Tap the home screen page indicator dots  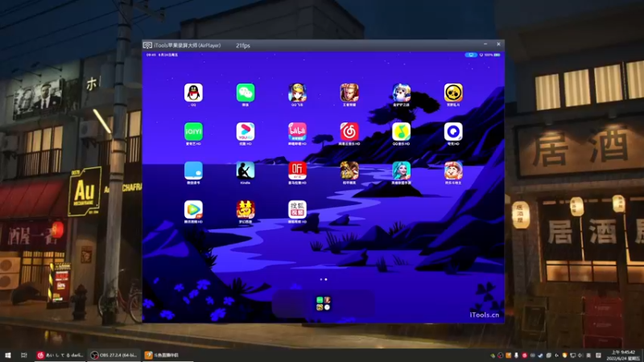click(x=324, y=279)
